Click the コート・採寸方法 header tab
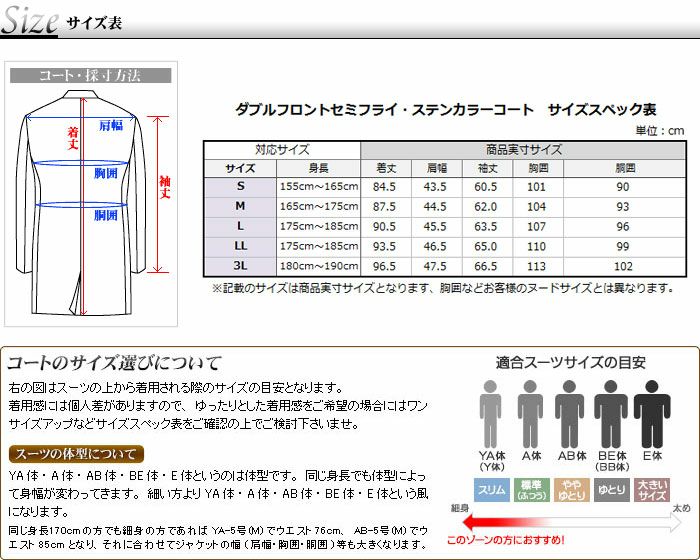Image resolution: width=700 pixels, height=560 pixels. [90, 75]
